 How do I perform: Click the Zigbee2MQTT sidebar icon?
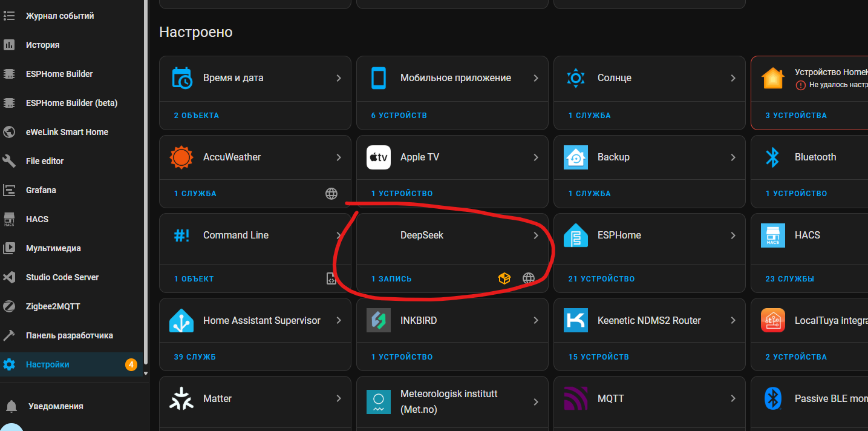(9, 306)
